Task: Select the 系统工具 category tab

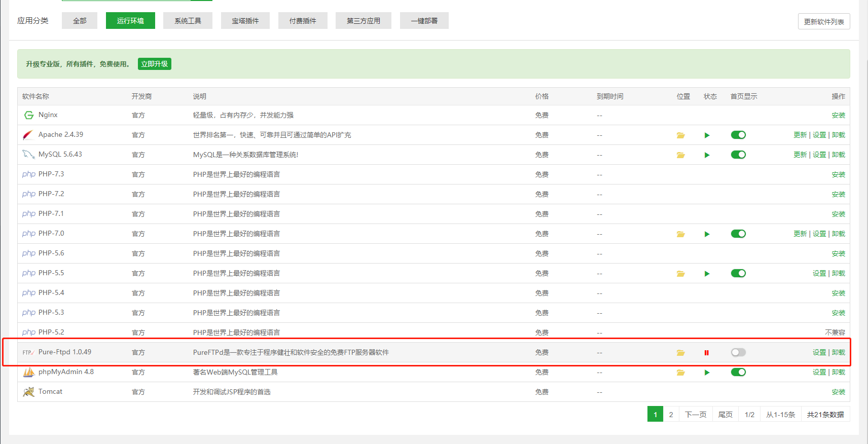Action: [x=188, y=21]
